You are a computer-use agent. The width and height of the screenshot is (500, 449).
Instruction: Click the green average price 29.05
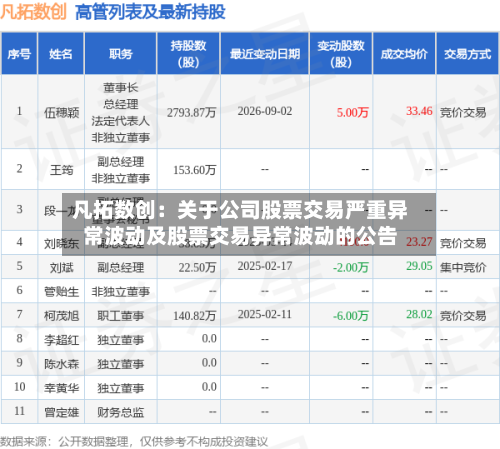click(419, 266)
